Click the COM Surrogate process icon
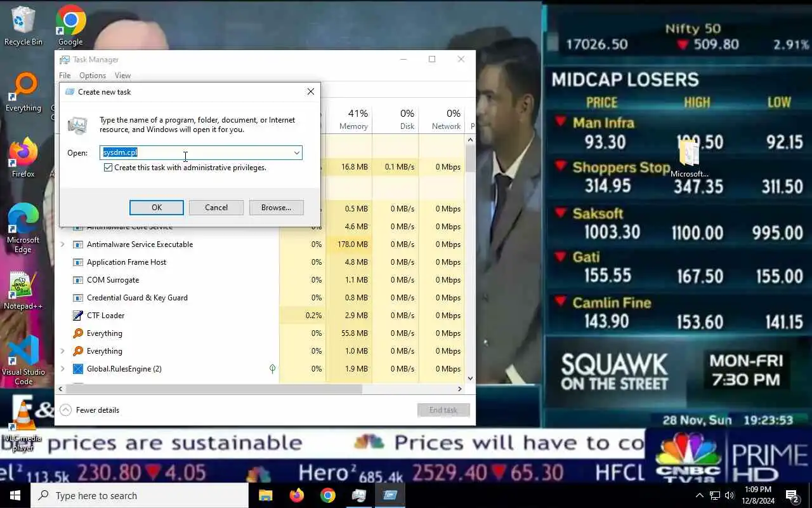Image resolution: width=812 pixels, height=508 pixels. click(78, 280)
